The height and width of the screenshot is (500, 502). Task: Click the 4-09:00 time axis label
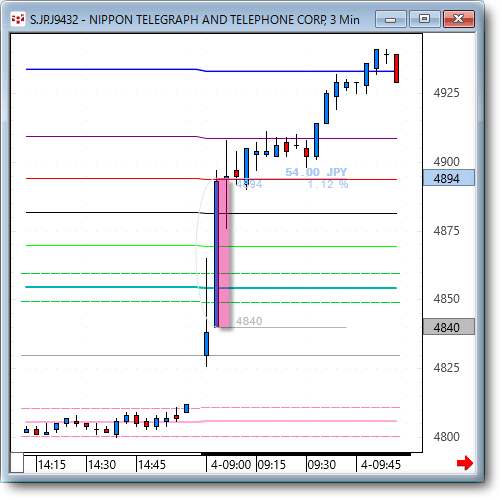pos(231,465)
